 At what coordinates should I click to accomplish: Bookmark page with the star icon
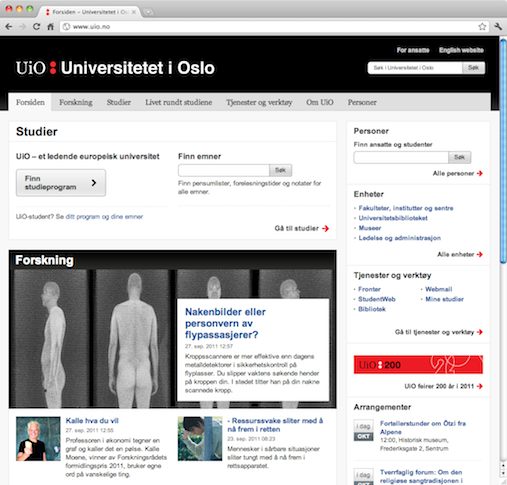pos(482,27)
